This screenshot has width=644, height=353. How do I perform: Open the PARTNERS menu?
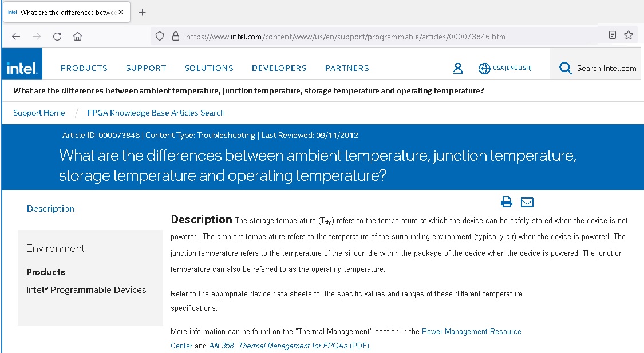pyautogui.click(x=347, y=68)
